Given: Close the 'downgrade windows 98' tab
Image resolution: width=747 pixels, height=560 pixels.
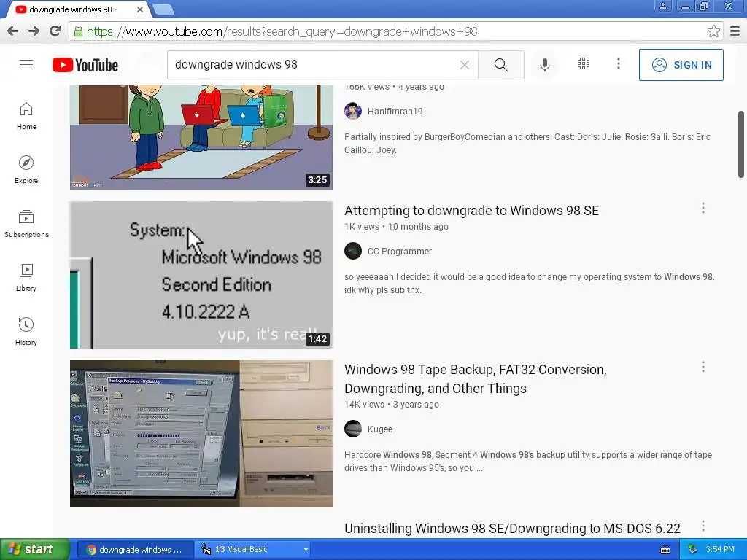Looking at the screenshot, I should [x=139, y=9].
